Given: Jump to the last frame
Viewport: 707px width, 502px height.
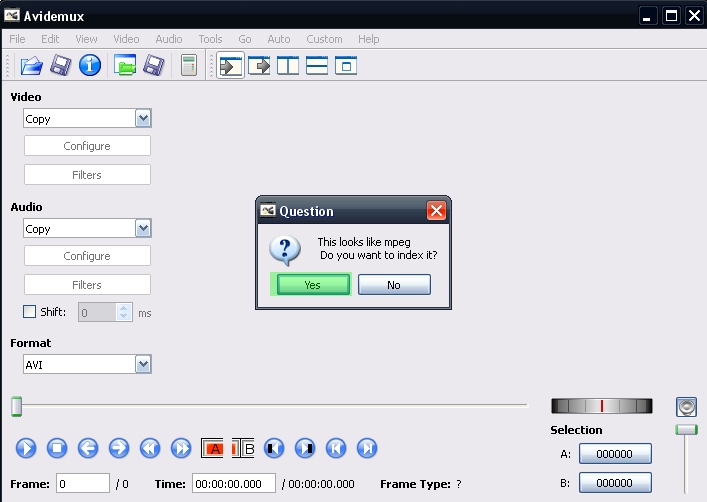Looking at the screenshot, I should point(367,448).
